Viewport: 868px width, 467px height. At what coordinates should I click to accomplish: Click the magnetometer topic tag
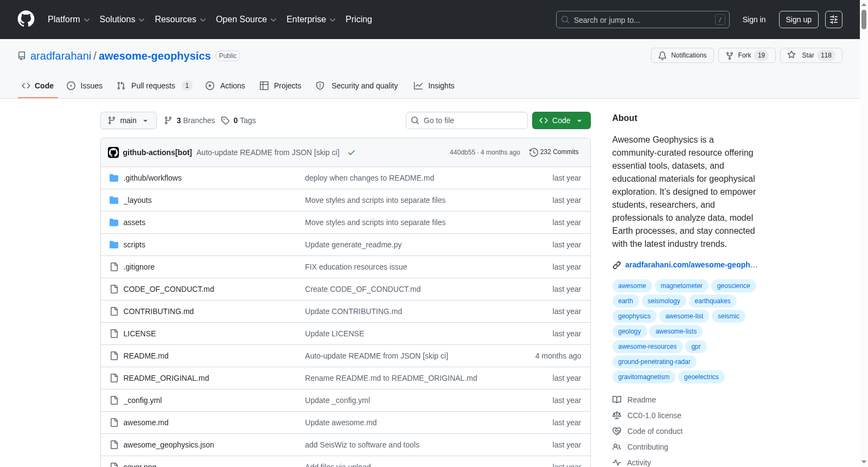681,286
